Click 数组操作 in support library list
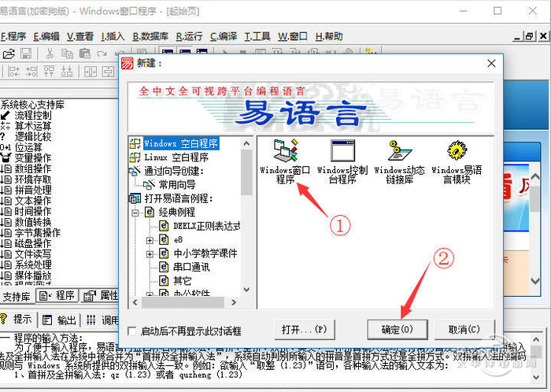Viewport: 551px width, 392px height. pyautogui.click(x=33, y=168)
